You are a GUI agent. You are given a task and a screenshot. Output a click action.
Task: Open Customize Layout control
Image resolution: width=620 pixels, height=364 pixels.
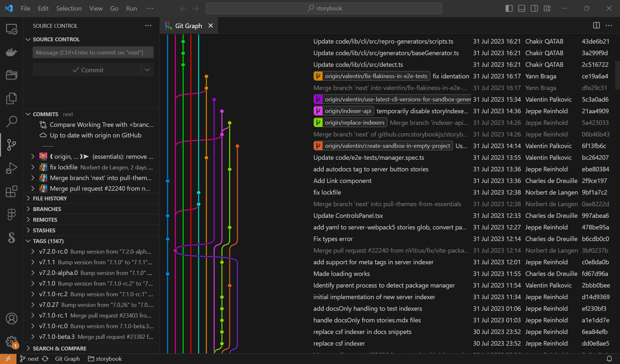(x=547, y=8)
